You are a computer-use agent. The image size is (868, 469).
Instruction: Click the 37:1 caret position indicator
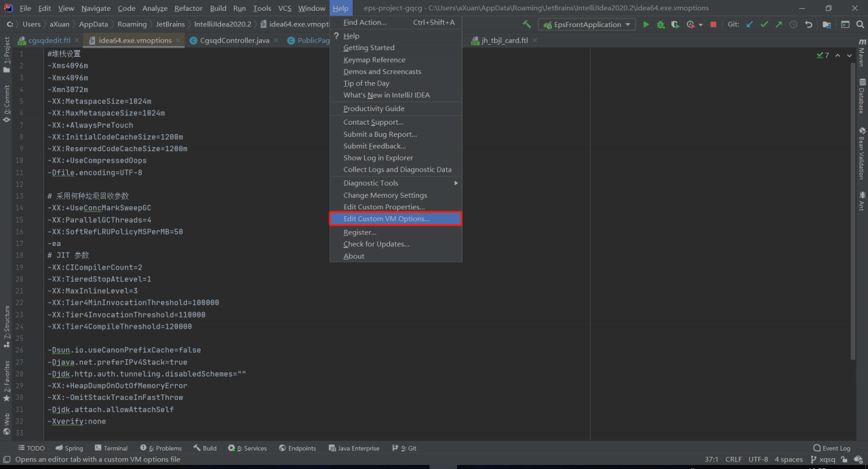point(711,460)
